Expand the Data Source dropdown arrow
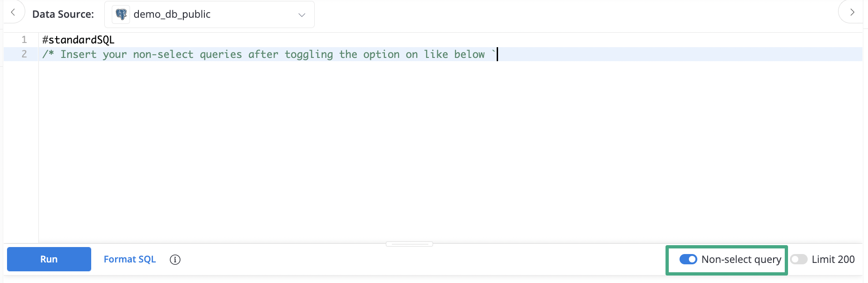This screenshot has height=283, width=868. click(x=302, y=15)
